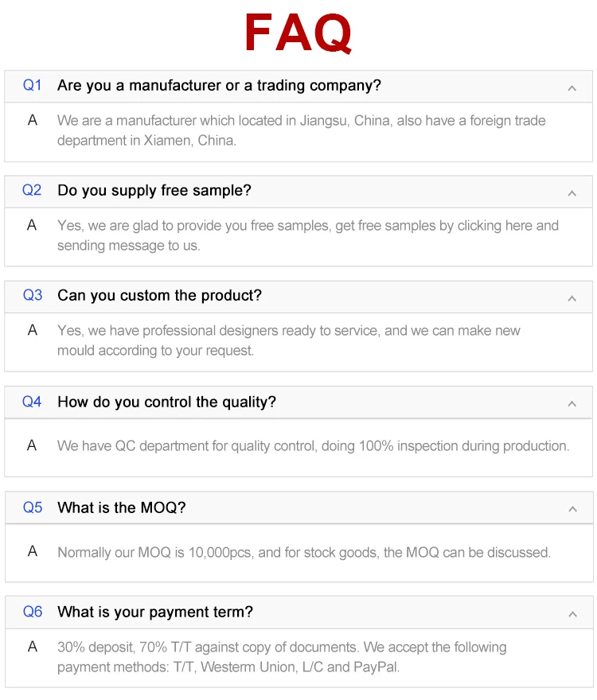
Task: Click the Q6 label icon
Action: pyautogui.click(x=33, y=612)
